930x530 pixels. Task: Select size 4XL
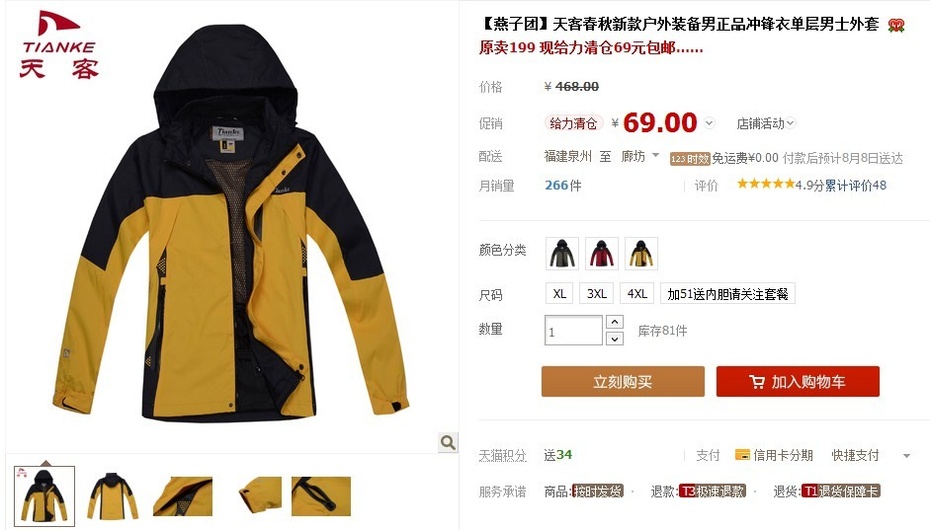coord(637,293)
